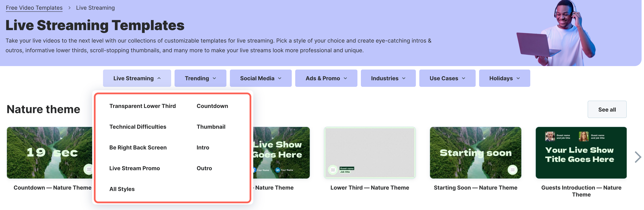Click the next carousel arrow for Nature theme

tap(638, 157)
